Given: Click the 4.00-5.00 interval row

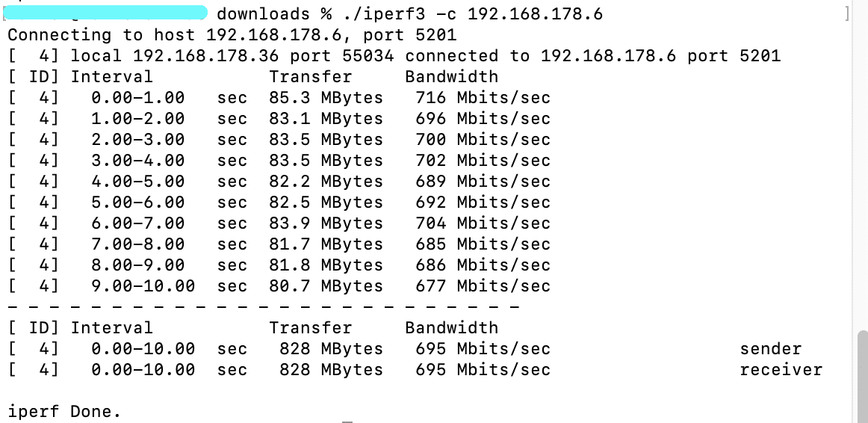Looking at the screenshot, I should (279, 182).
